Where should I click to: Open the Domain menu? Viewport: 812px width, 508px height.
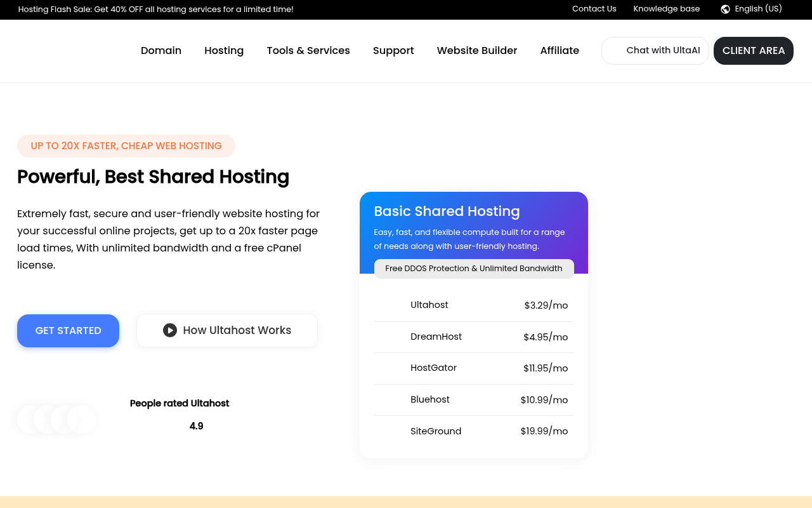pos(161,51)
